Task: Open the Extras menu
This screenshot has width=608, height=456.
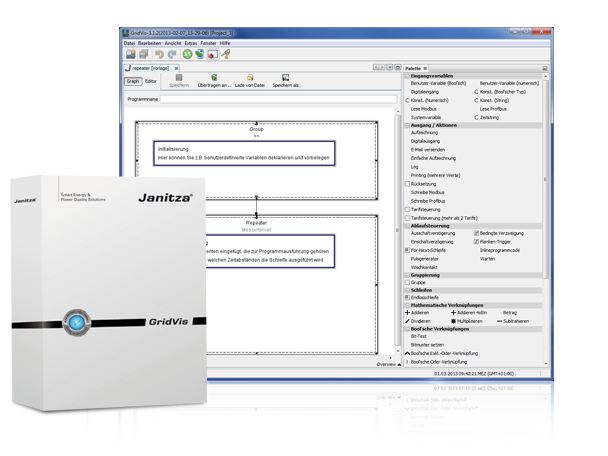Action: [190, 44]
